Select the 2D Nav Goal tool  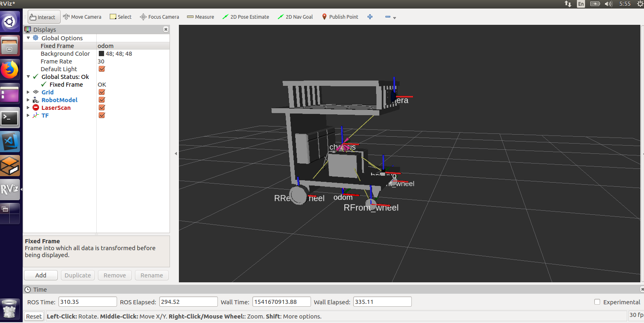point(295,17)
